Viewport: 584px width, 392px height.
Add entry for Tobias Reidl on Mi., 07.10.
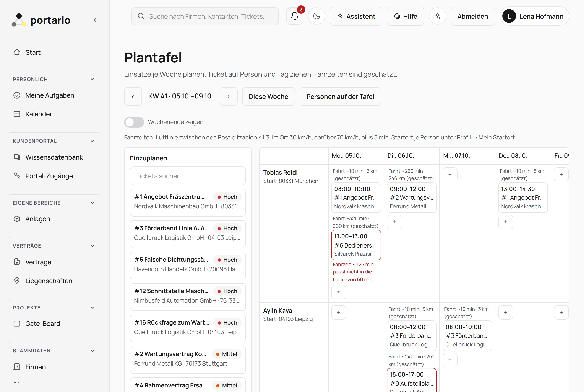[450, 174]
